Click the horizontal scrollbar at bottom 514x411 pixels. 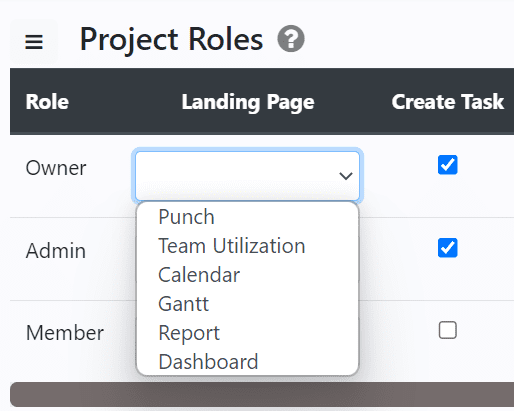click(x=262, y=394)
